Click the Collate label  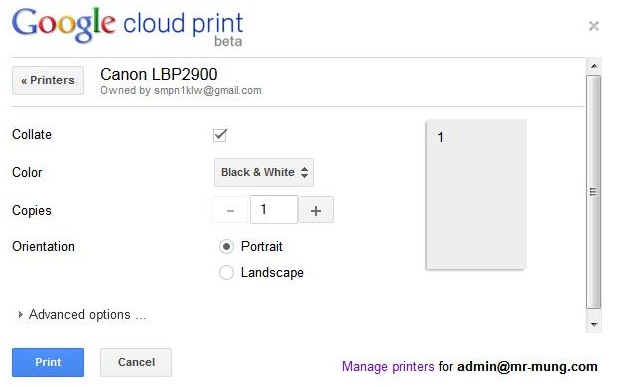point(32,135)
